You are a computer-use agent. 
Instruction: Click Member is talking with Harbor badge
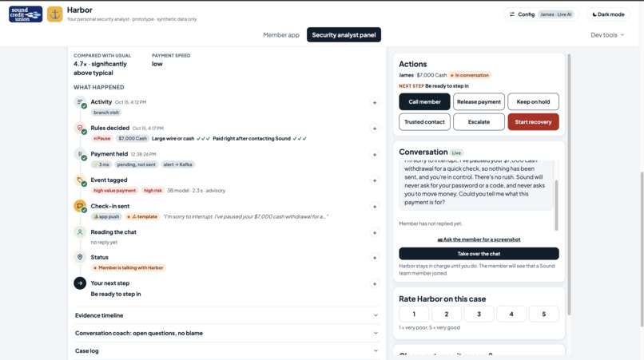click(x=128, y=267)
